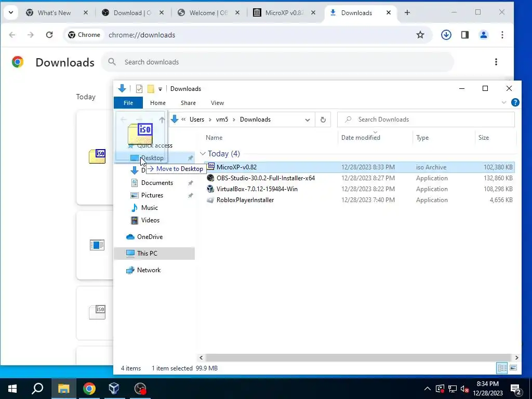Open the File ribbon tab in Explorer
The height and width of the screenshot is (399, 532).
[x=128, y=103]
